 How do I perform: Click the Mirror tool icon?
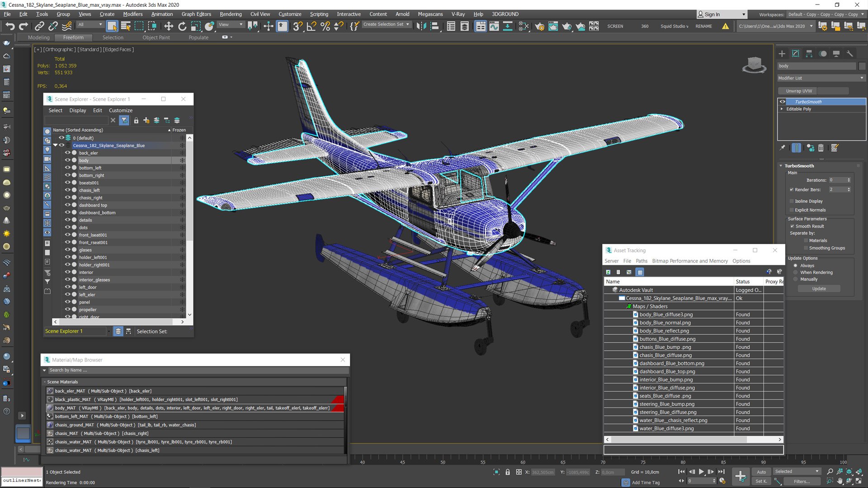point(421,26)
